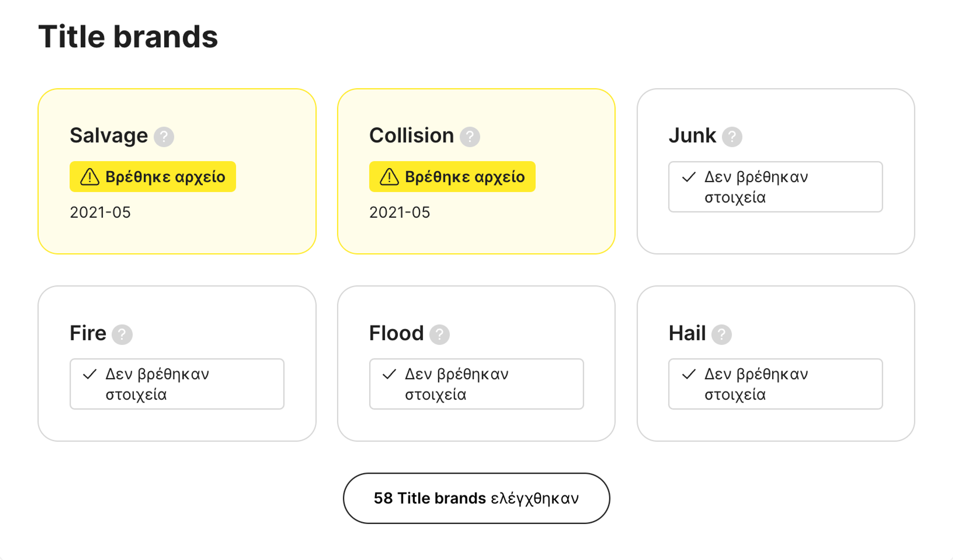The width and height of the screenshot is (953, 560).
Task: Click the checkmark in the Hail status
Action: (689, 374)
